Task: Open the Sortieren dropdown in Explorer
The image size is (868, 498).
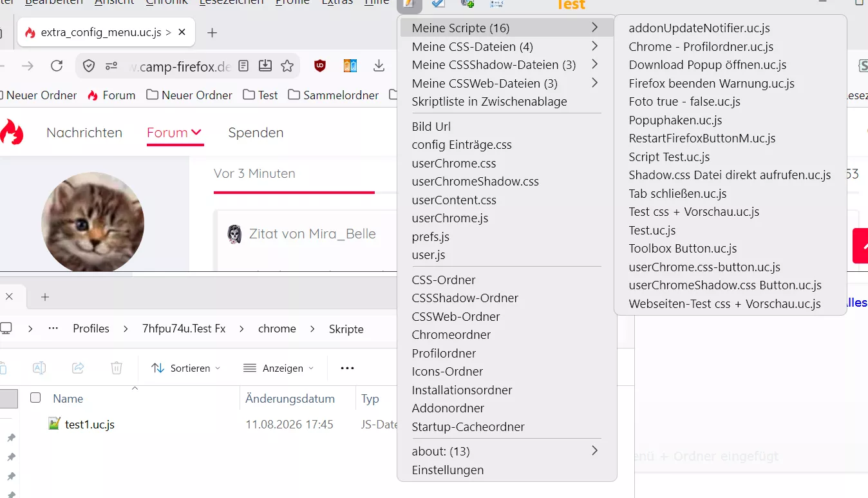Action: (x=185, y=368)
